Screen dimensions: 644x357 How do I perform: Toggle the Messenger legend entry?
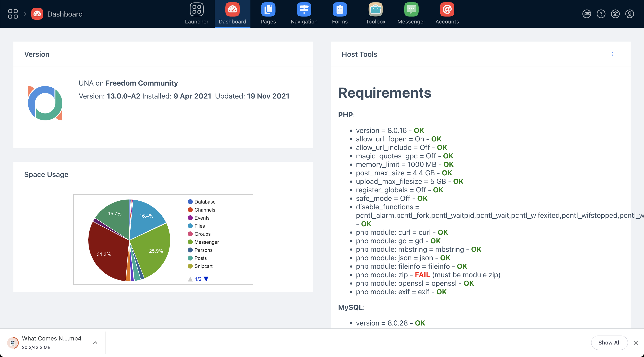click(x=206, y=242)
